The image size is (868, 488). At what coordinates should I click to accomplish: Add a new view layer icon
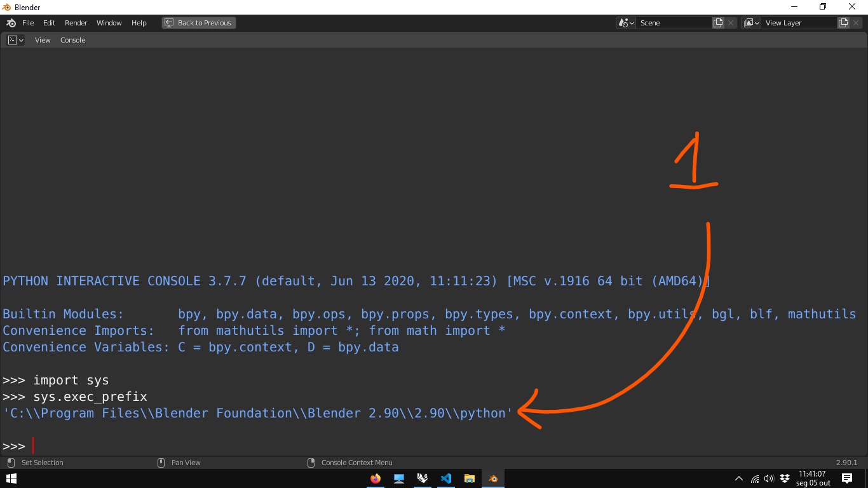pos(843,23)
